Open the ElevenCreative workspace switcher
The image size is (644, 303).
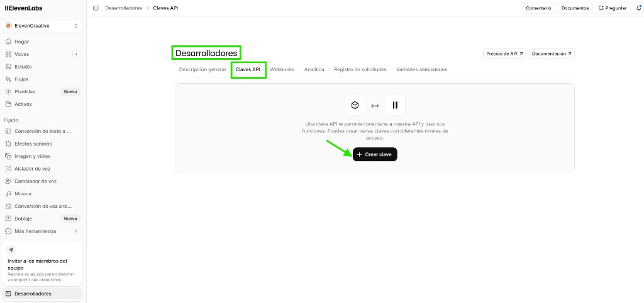click(x=42, y=25)
